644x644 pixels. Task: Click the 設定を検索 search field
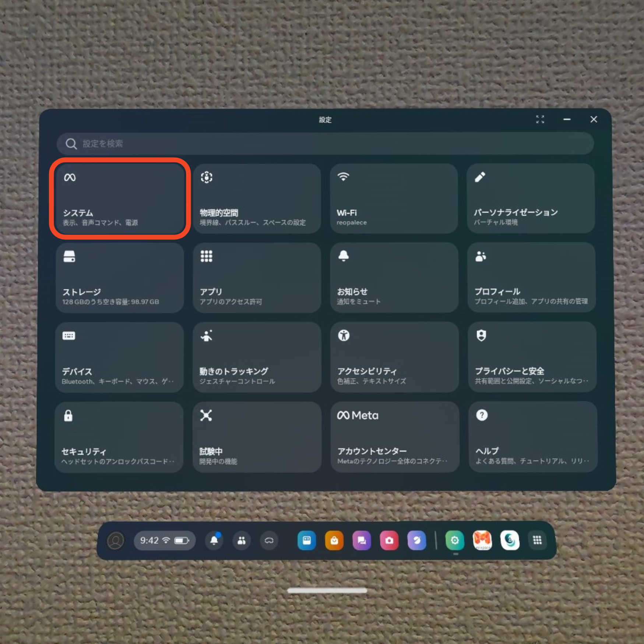click(324, 144)
